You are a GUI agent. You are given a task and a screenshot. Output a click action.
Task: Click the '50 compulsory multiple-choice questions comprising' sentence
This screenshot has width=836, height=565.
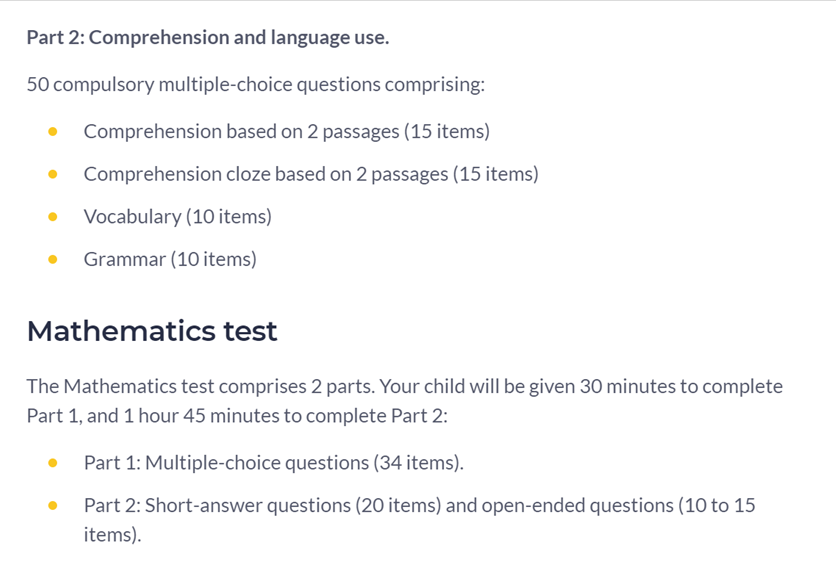256,85
